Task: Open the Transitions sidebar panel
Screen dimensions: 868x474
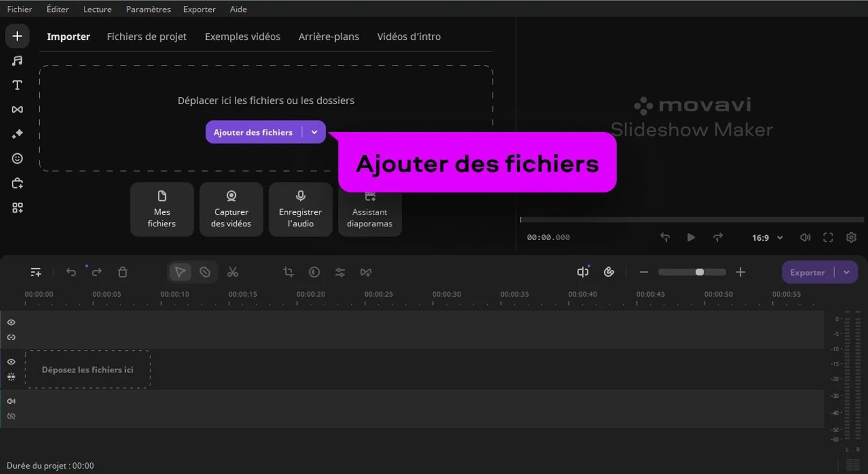Action: tap(17, 110)
